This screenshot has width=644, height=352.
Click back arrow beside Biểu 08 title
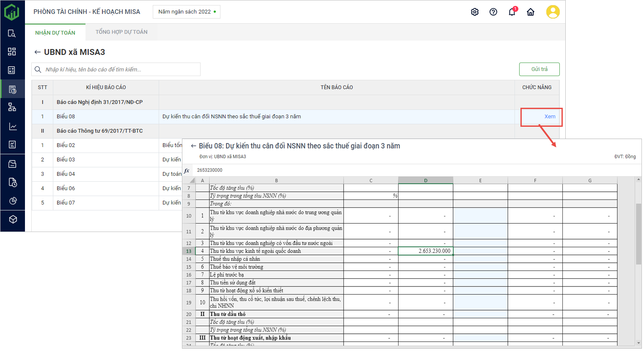coord(193,146)
